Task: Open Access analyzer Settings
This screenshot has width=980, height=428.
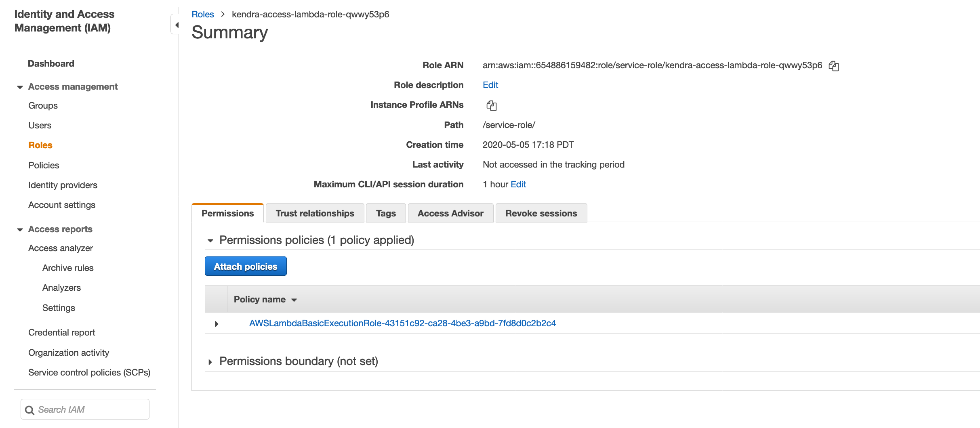Action: pos(59,308)
